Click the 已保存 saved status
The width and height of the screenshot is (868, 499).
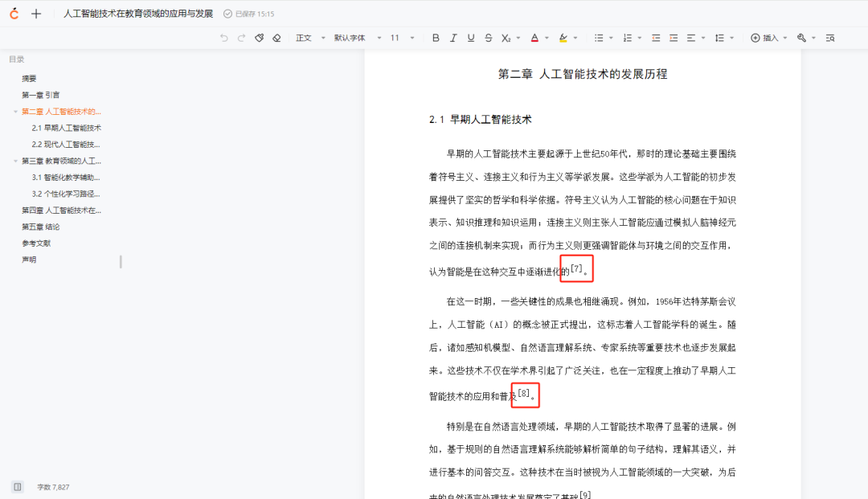[x=244, y=13]
